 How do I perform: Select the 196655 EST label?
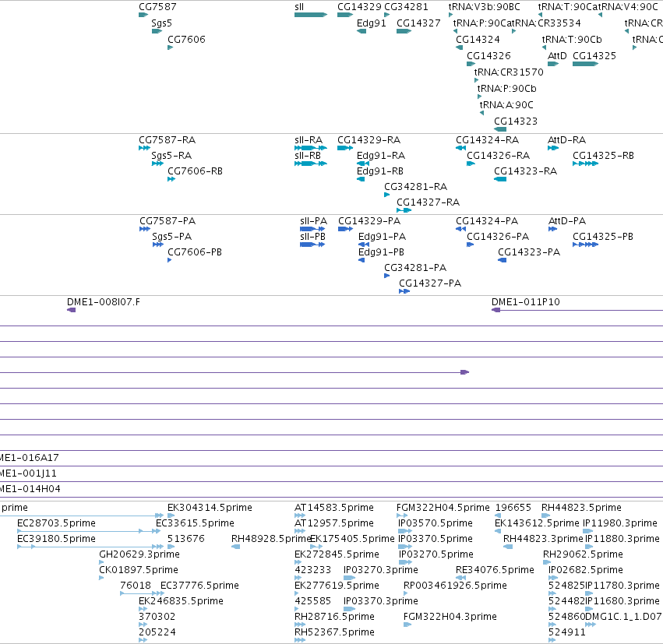pyautogui.click(x=513, y=508)
